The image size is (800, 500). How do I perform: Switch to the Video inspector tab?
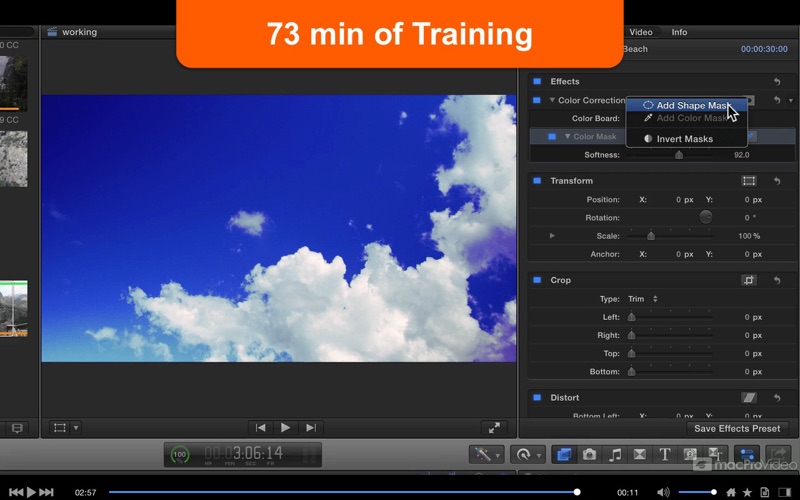point(640,32)
